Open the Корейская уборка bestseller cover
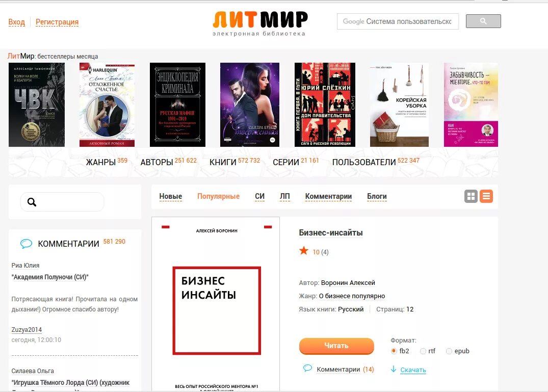Image resolution: width=548 pixels, height=392 pixels. [399, 105]
